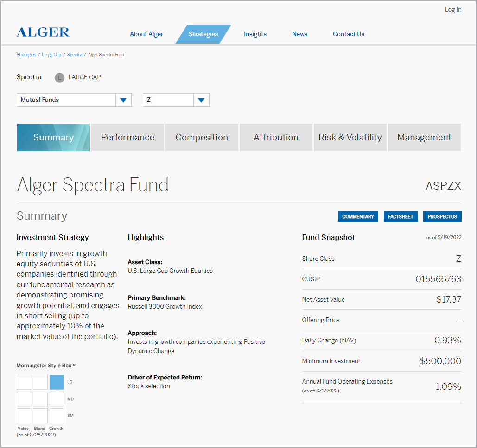
Task: Click the Mutual Funds dropdown arrow
Action: [x=123, y=100]
